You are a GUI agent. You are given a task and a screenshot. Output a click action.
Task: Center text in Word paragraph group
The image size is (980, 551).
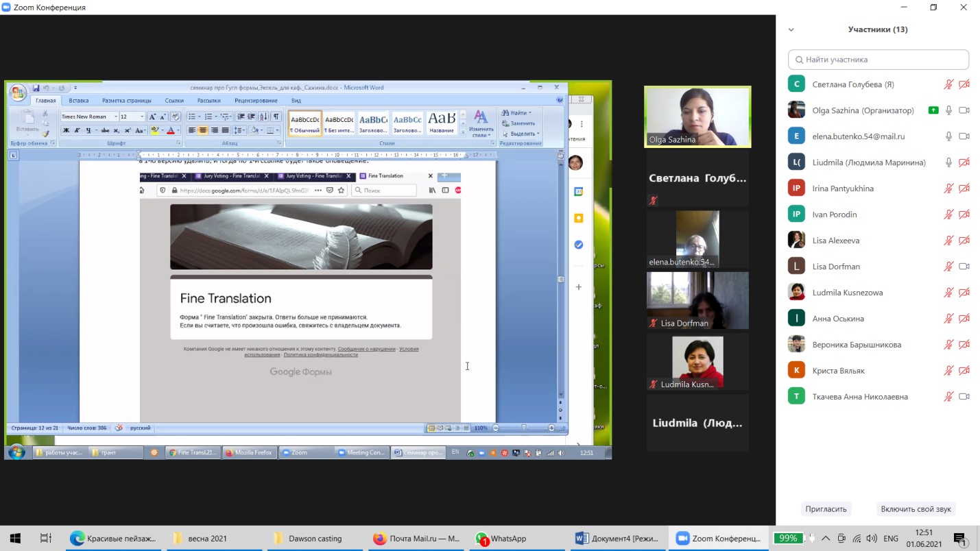pos(203,130)
